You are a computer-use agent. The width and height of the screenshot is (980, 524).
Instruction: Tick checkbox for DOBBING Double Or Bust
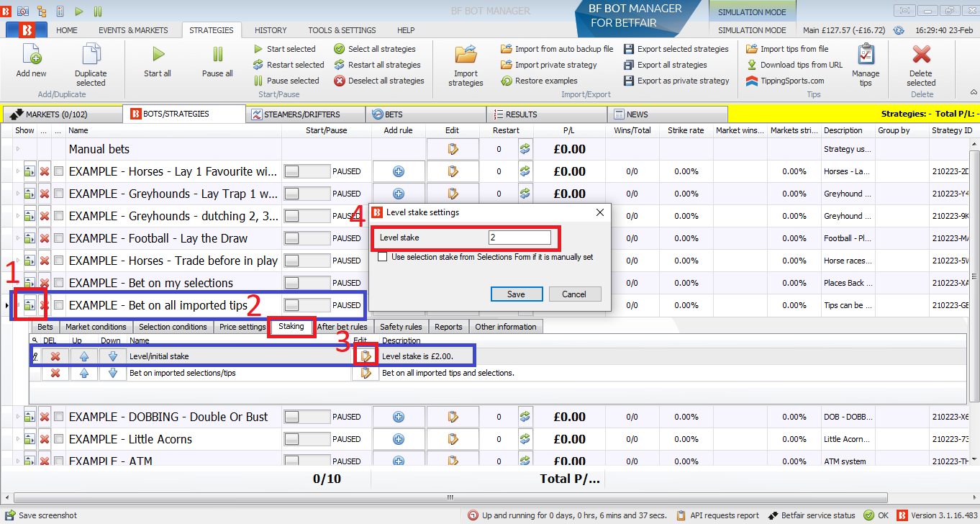pyautogui.click(x=59, y=417)
